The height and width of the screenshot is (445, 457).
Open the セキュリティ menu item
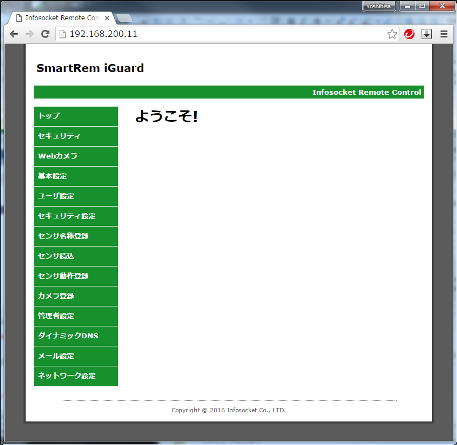tap(76, 136)
